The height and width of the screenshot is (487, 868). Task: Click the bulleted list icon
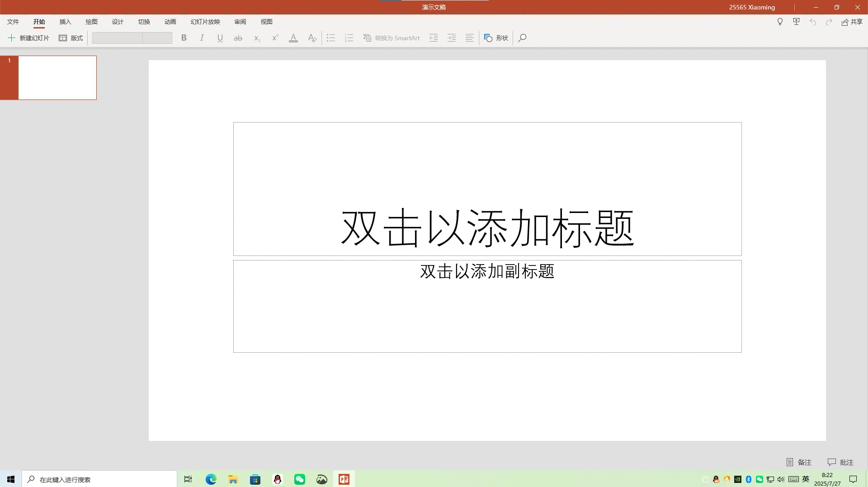(x=331, y=38)
